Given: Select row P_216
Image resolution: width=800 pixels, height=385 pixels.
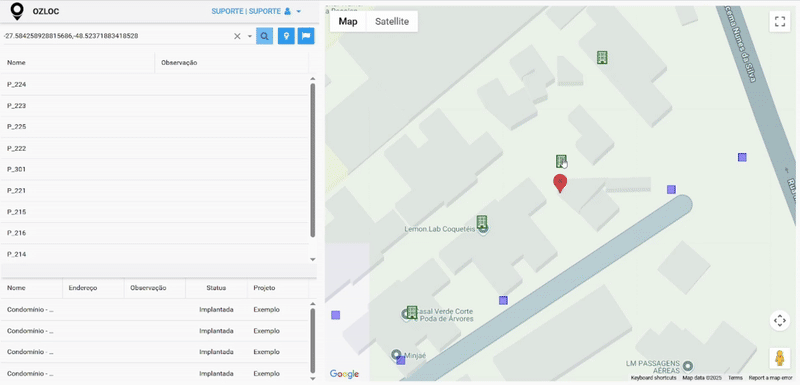Looking at the screenshot, I should tap(155, 233).
